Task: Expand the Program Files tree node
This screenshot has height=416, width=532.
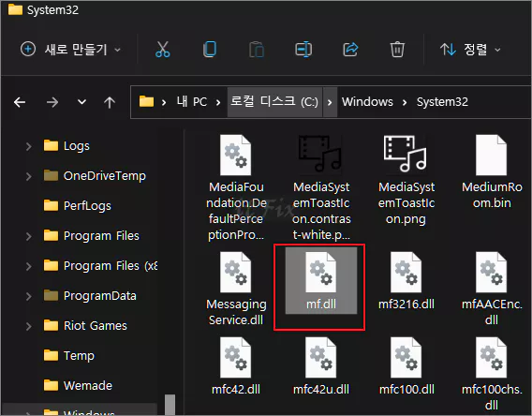Action: click(x=29, y=236)
